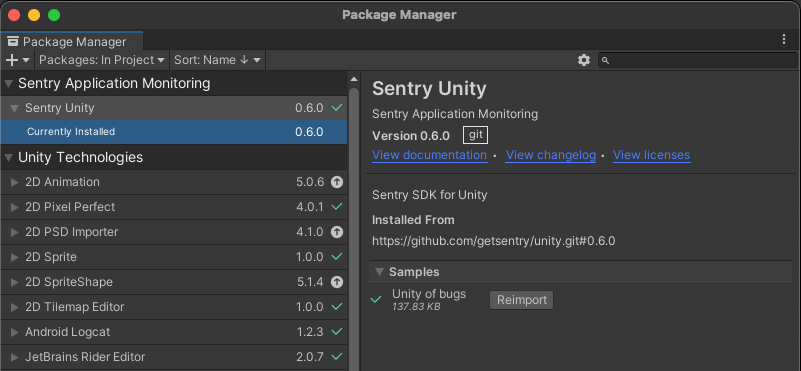Click the installed checkmark for 2D Tilemap Editor

tap(337, 307)
